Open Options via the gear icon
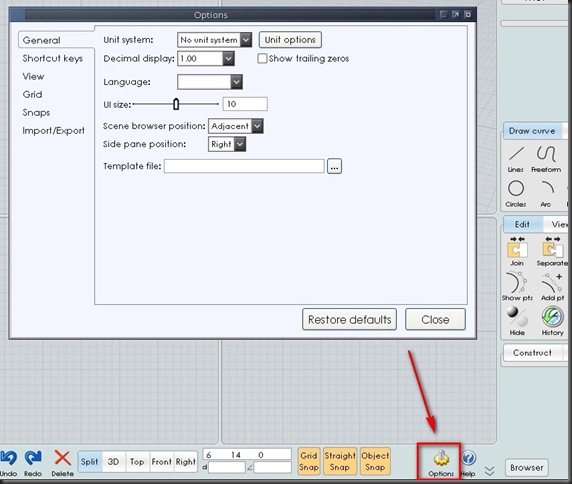 441,458
